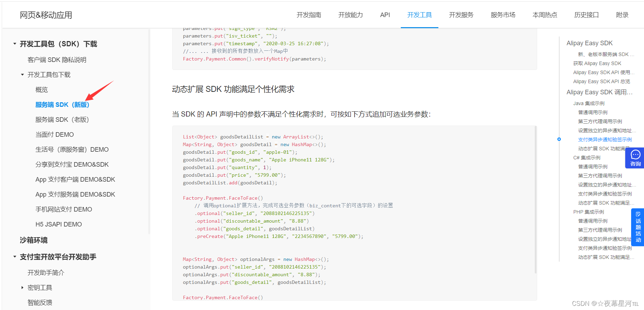Click the 动态扩展 SDK 功能满足个性化需求 heading
The width and height of the screenshot is (644, 310).
tap(233, 89)
